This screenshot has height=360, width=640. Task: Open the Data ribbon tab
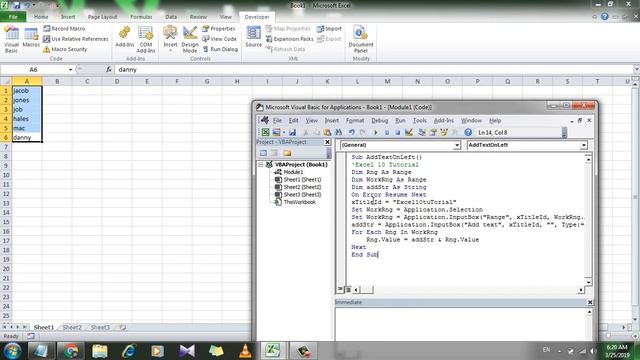pyautogui.click(x=171, y=17)
